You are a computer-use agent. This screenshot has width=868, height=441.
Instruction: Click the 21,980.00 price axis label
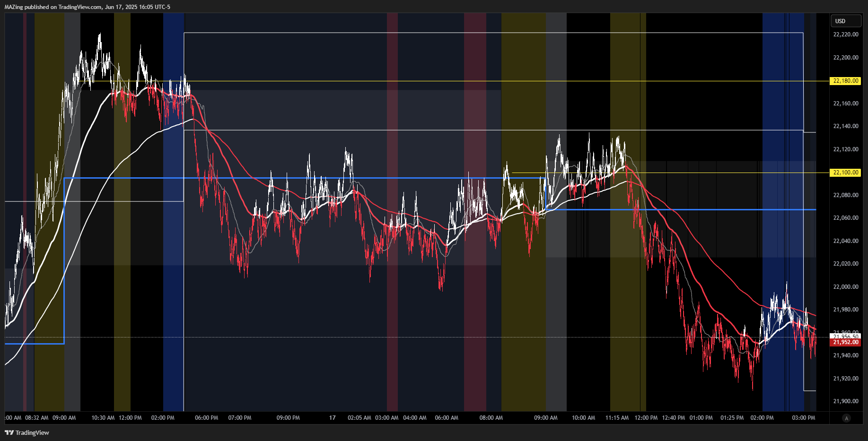coord(846,310)
